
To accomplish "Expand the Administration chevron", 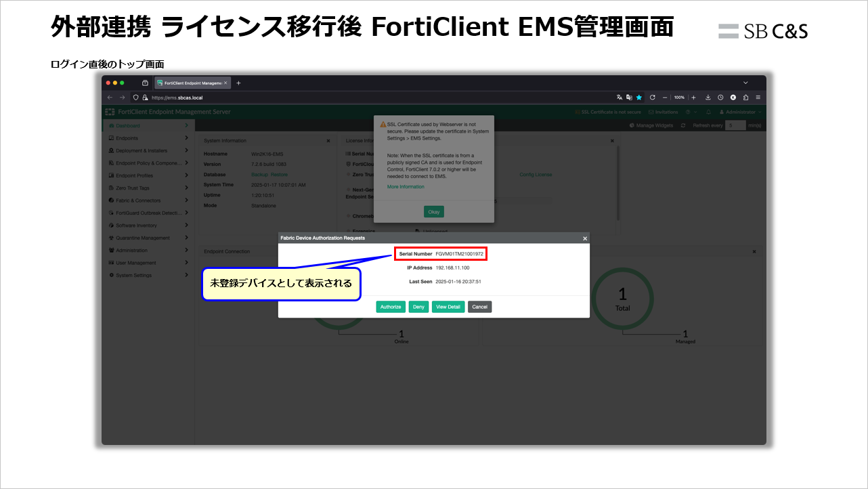I will [x=186, y=250].
